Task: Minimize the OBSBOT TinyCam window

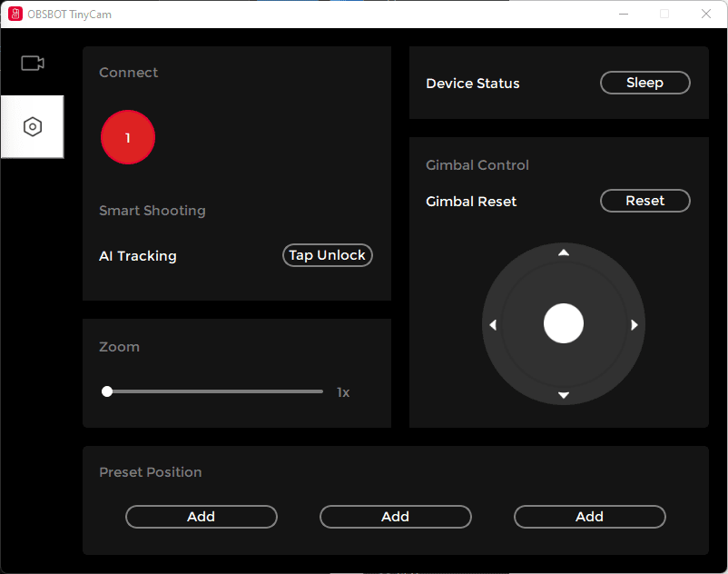Action: pyautogui.click(x=623, y=14)
